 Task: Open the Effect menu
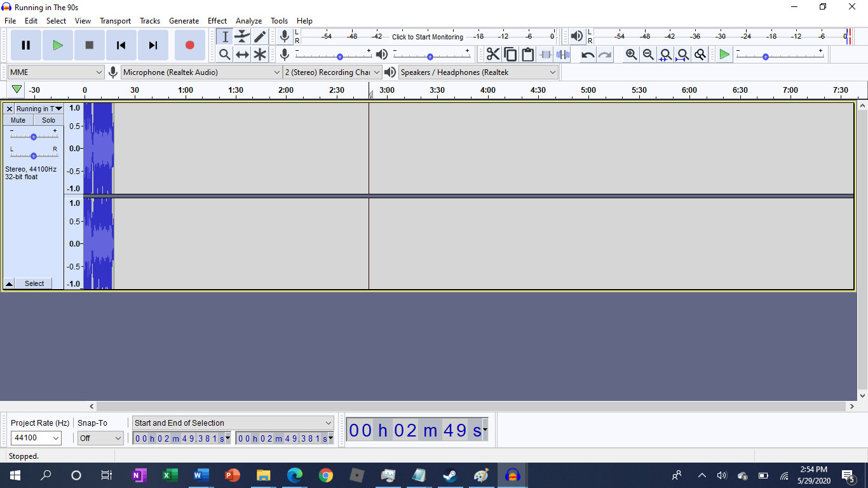click(x=217, y=21)
